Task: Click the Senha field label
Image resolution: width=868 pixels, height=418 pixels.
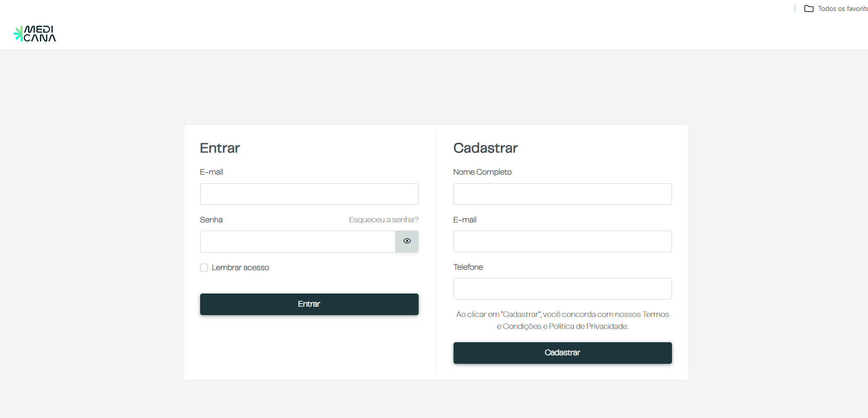Action: pos(211,220)
